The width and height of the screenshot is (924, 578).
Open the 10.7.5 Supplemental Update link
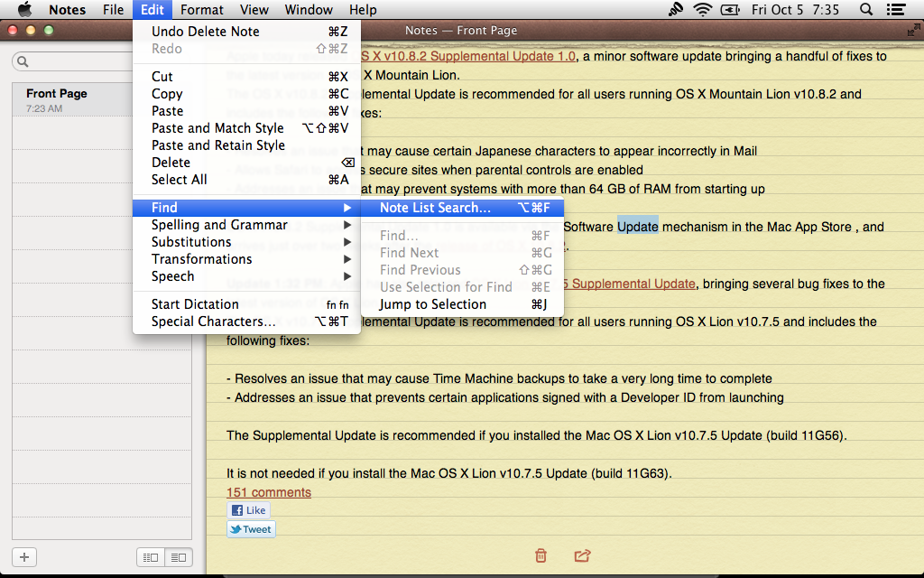pos(629,284)
